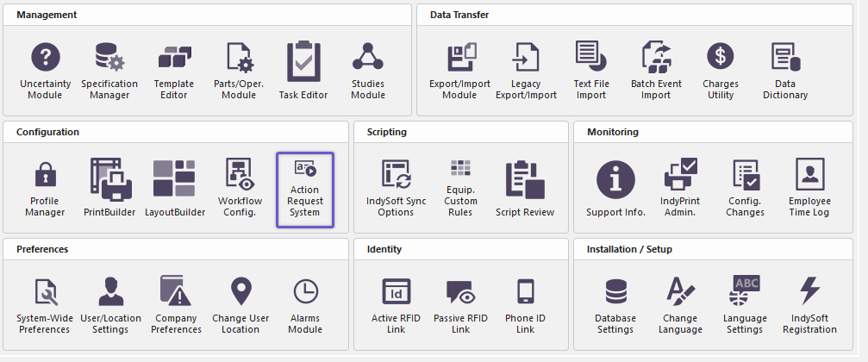
Task: Click the Text File Import icon
Action: (590, 71)
